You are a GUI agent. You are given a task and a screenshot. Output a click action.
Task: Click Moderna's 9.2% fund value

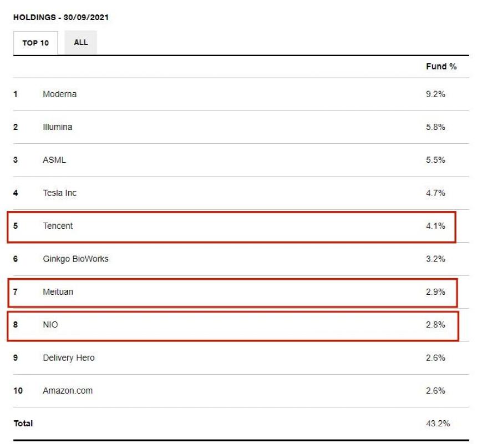tap(435, 94)
